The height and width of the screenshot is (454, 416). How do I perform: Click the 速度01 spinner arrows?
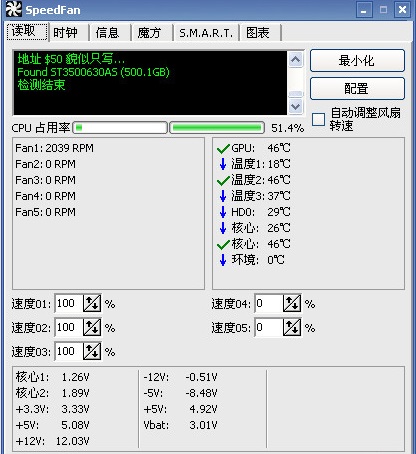click(x=92, y=303)
